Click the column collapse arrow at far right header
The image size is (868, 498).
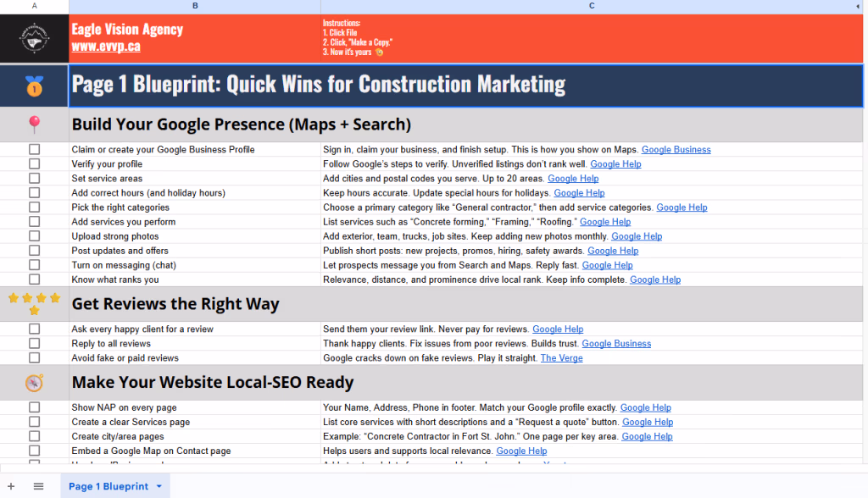pyautogui.click(x=858, y=6)
